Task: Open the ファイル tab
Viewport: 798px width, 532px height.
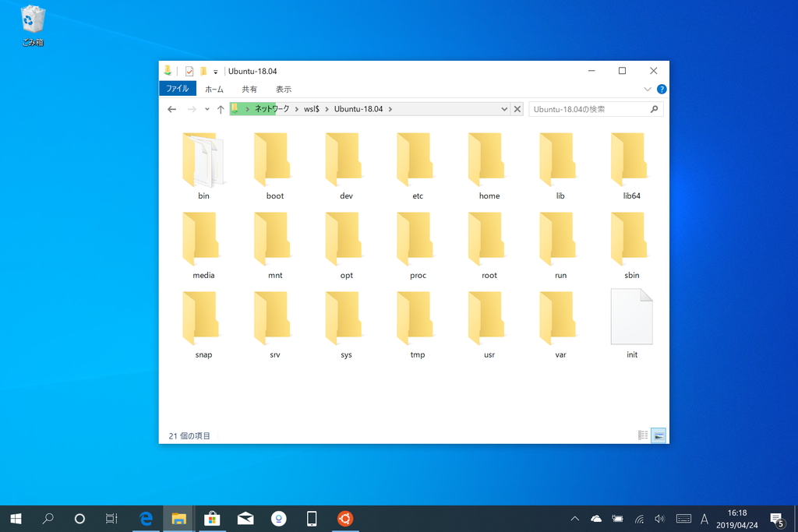Action: [178, 89]
